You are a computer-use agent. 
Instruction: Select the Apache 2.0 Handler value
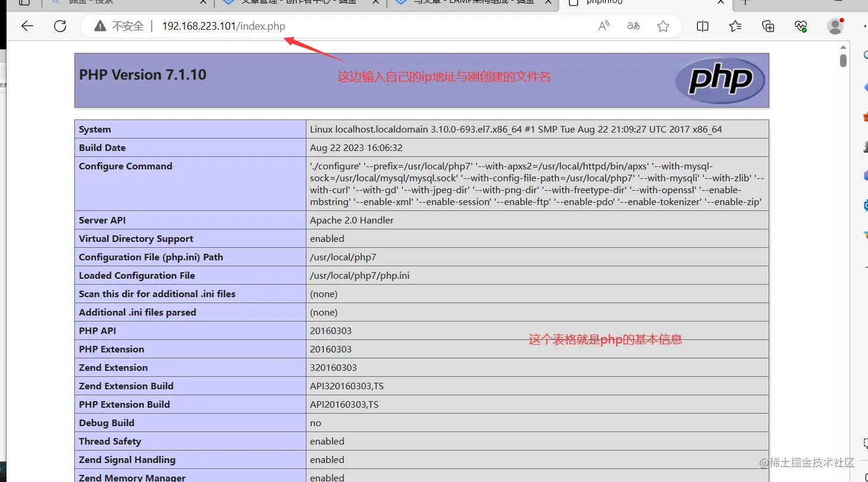click(x=352, y=220)
